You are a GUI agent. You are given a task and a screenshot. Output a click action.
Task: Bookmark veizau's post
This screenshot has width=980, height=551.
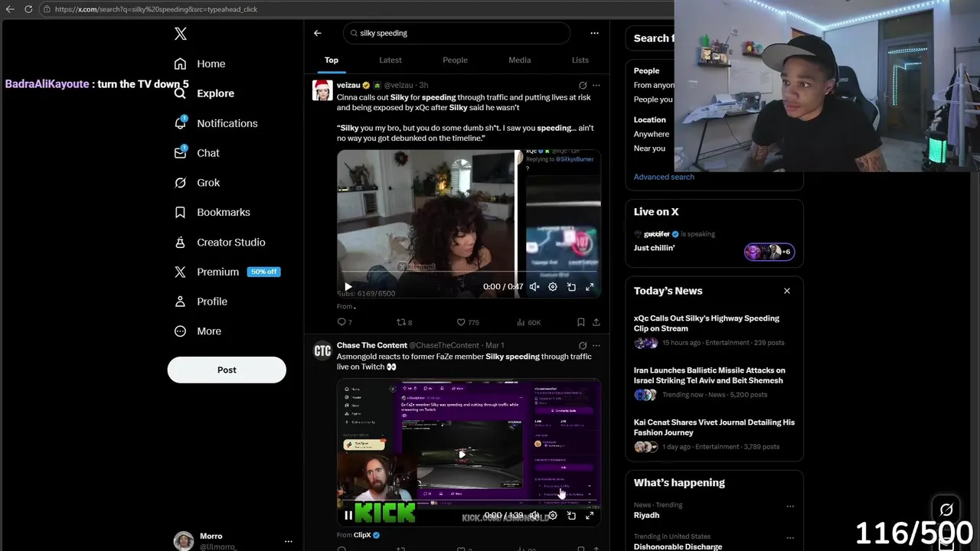pos(581,322)
